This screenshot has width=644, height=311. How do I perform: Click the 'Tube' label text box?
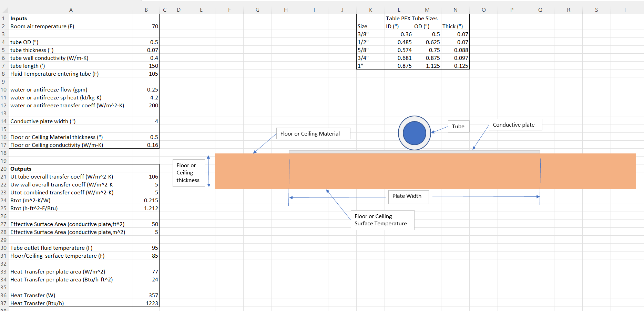(458, 127)
